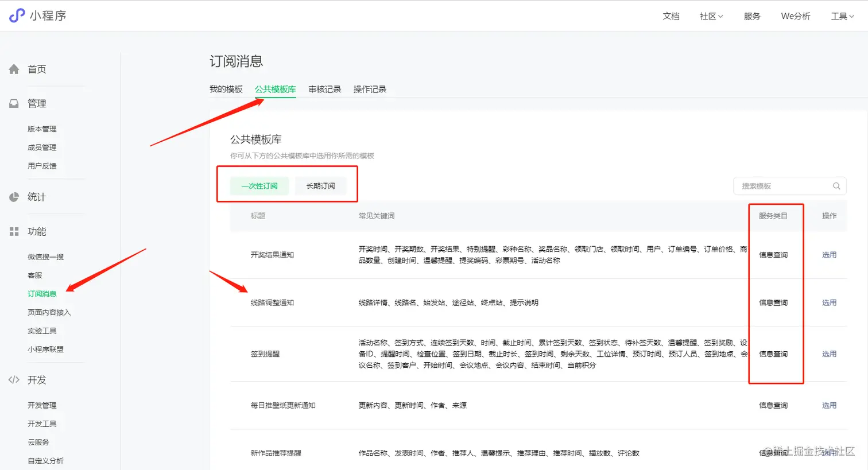868x470 pixels.
Task: Click the 常见关键词 column header
Action: [x=377, y=216]
